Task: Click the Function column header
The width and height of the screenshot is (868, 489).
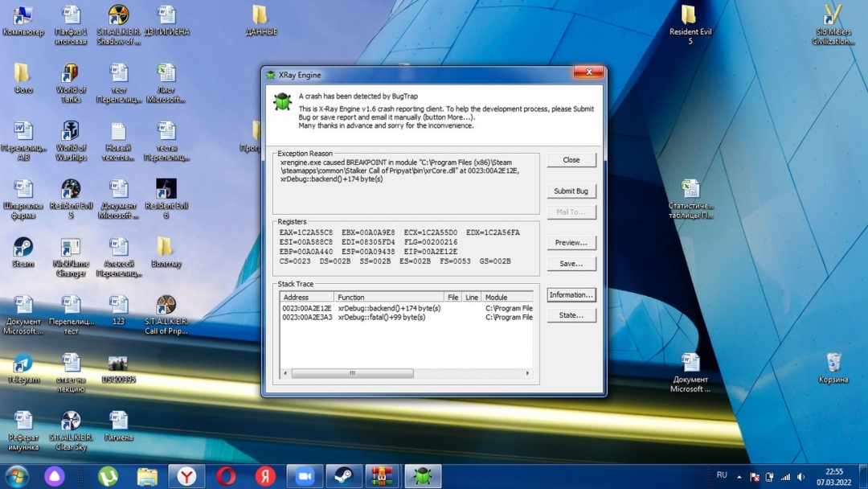Action: tap(389, 298)
